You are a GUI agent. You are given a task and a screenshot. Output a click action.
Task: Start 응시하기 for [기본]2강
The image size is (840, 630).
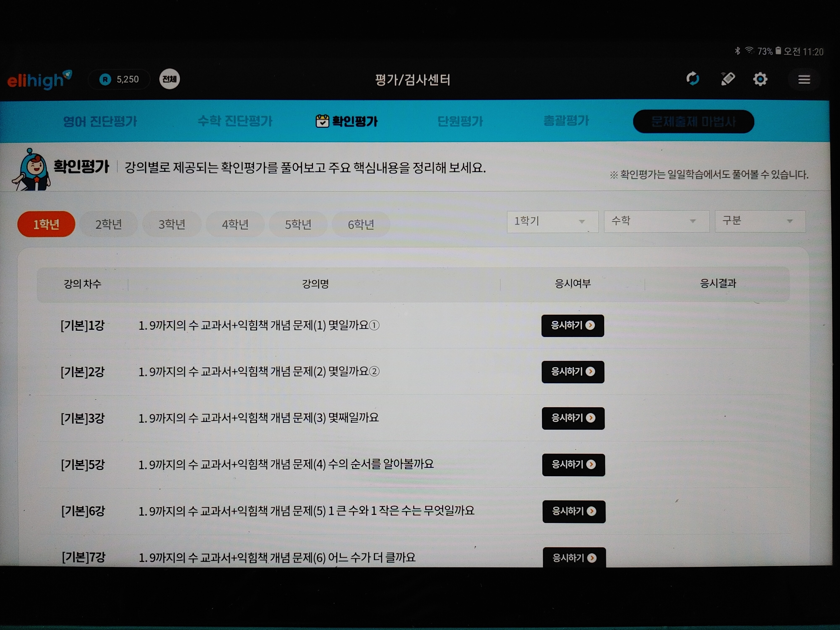click(x=573, y=372)
